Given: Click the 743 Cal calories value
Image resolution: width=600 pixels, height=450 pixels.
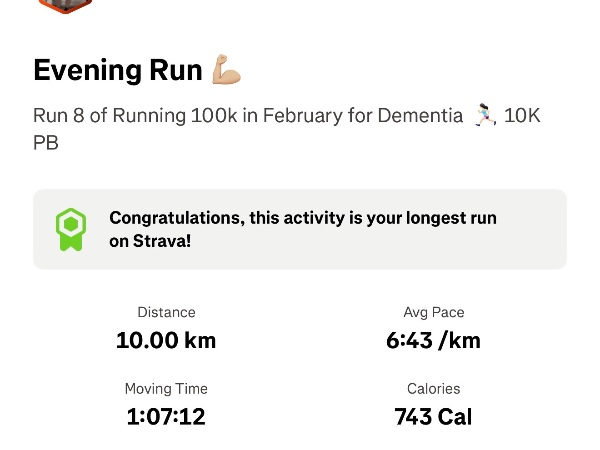Looking at the screenshot, I should (434, 416).
